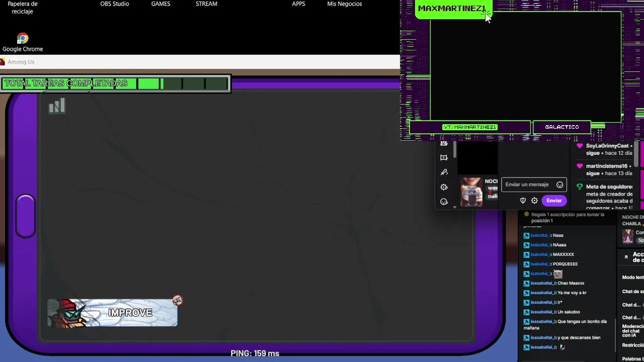Click the connection signal bars icon in Among Us
Image resolution: width=644 pixels, height=362 pixels.
[57, 106]
